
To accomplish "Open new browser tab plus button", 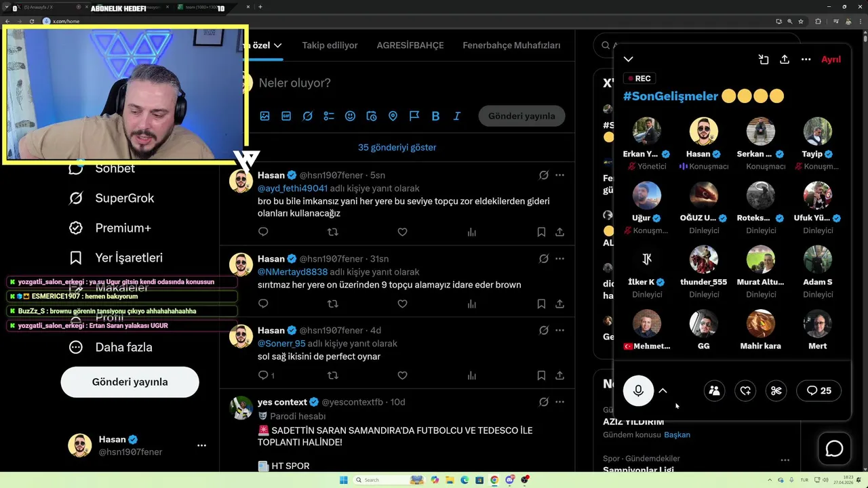I will coord(260,7).
